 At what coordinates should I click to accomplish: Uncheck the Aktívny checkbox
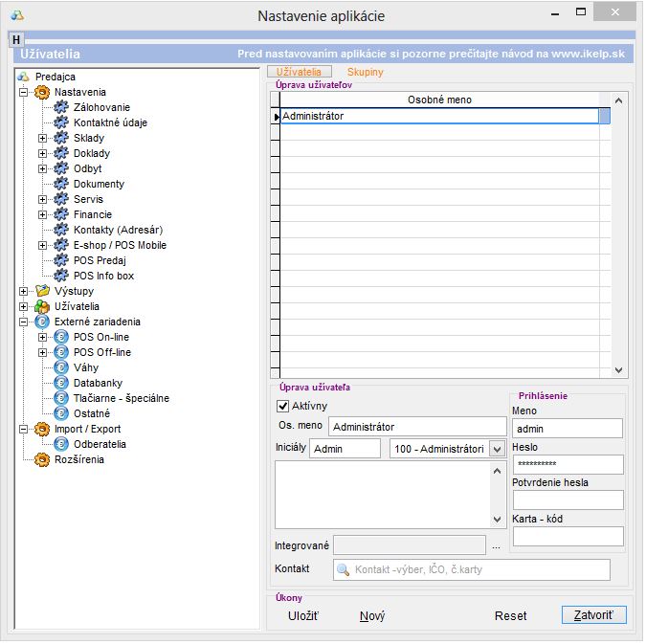point(283,407)
